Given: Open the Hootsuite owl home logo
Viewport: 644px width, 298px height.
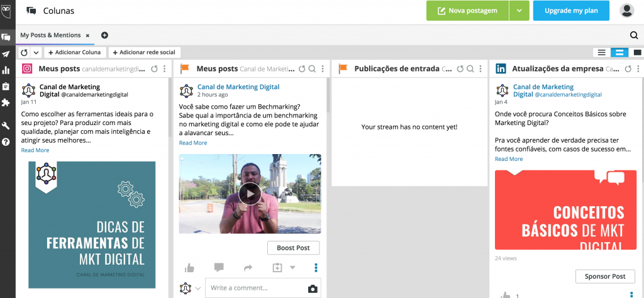Looking at the screenshot, I should click(6, 10).
